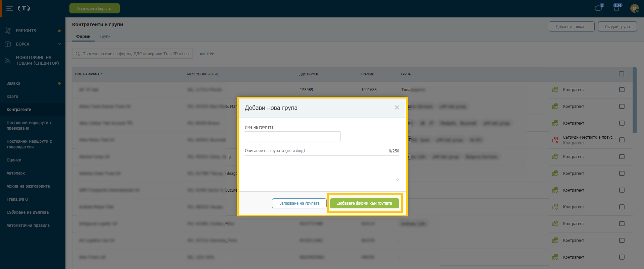
Task: Click contractor status icon in last visible row
Action: pyautogui.click(x=555, y=257)
